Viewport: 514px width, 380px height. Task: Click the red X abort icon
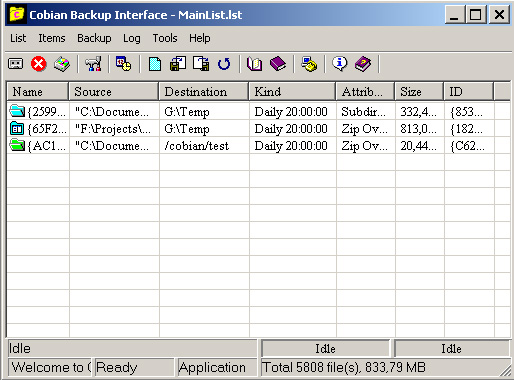tap(39, 64)
